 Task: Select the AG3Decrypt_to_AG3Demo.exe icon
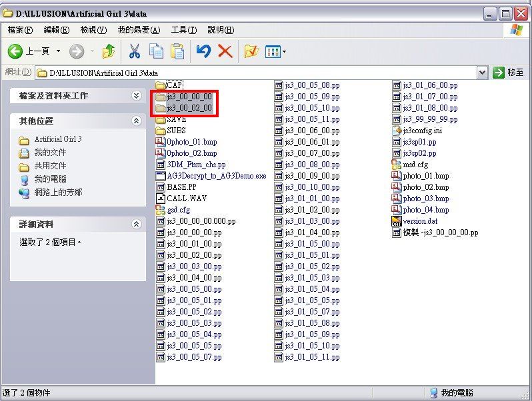pos(161,176)
